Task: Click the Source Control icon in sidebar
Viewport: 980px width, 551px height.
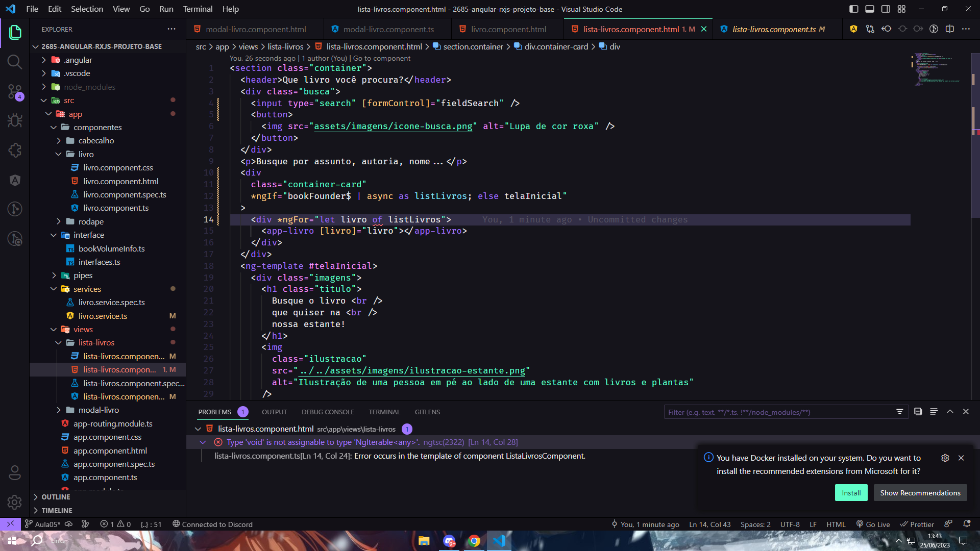Action: 15,91
